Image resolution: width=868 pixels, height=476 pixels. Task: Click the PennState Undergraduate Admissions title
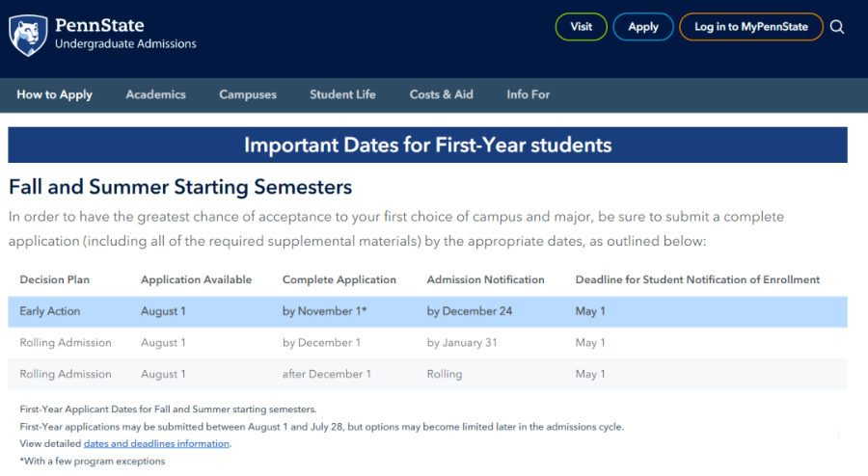click(x=125, y=34)
